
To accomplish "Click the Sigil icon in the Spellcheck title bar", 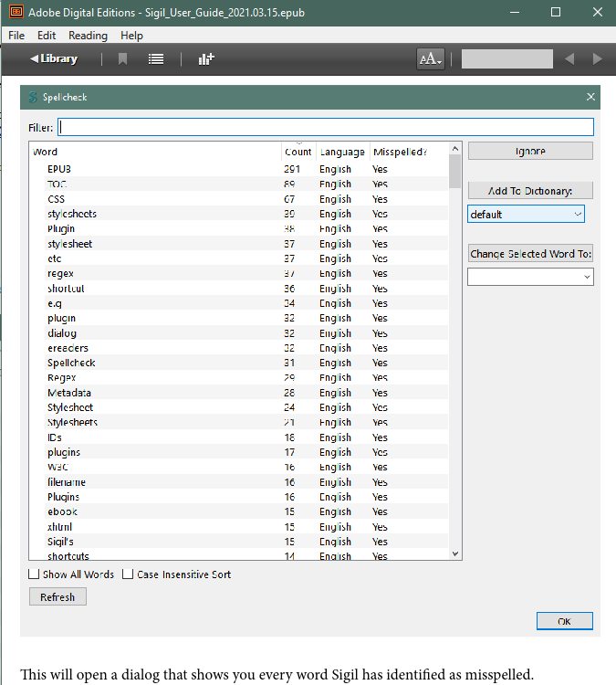I will [x=33, y=97].
